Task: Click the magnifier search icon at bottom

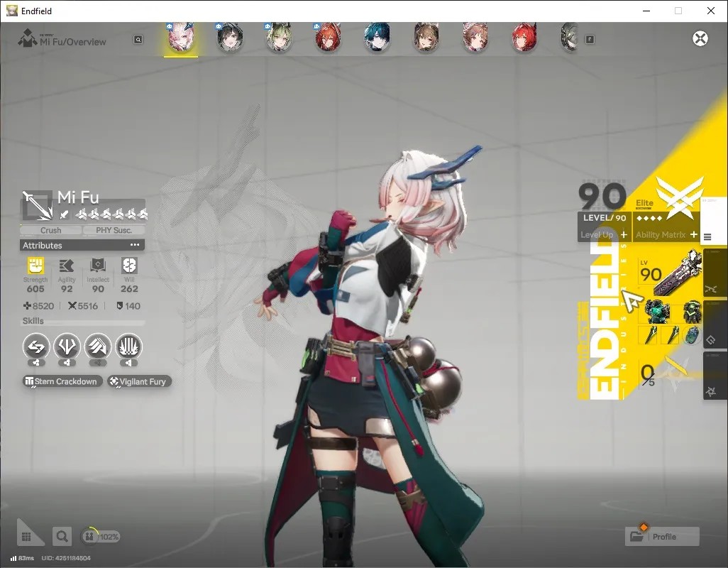Action: pos(62,537)
